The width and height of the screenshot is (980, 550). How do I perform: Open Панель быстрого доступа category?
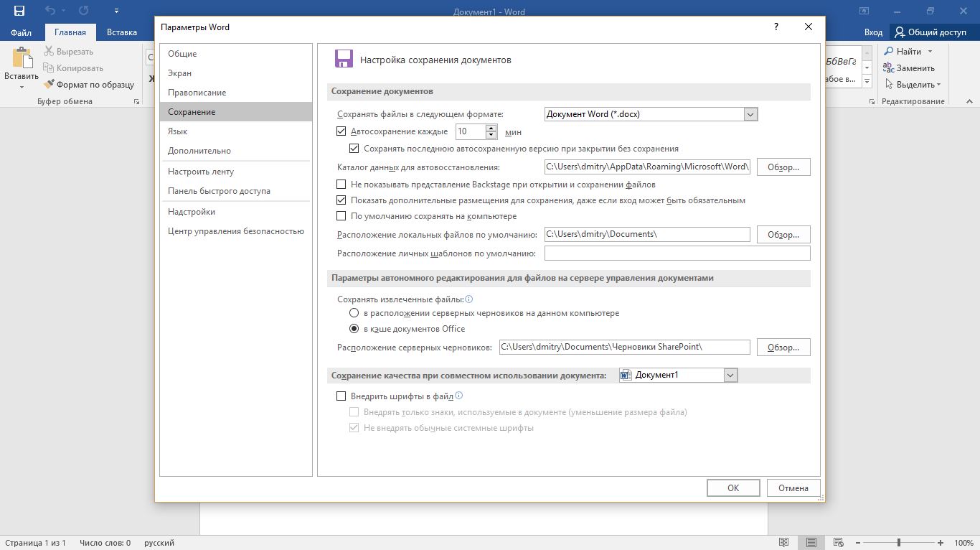236,191
